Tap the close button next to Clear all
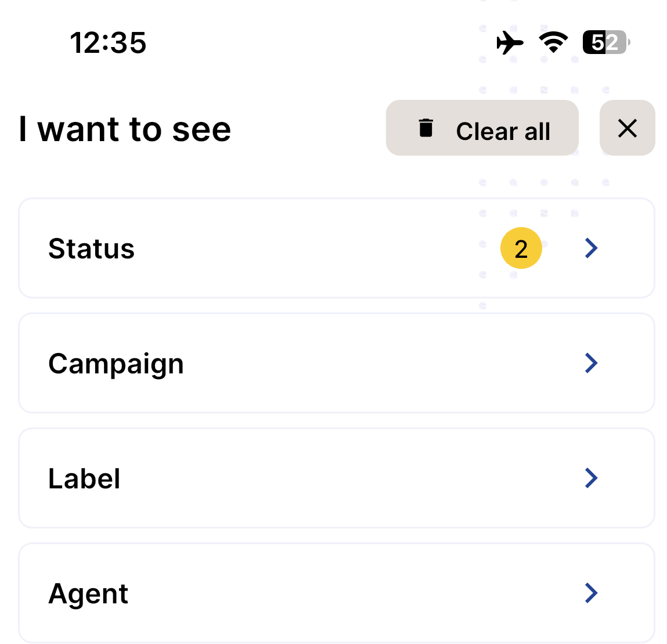 tap(628, 128)
